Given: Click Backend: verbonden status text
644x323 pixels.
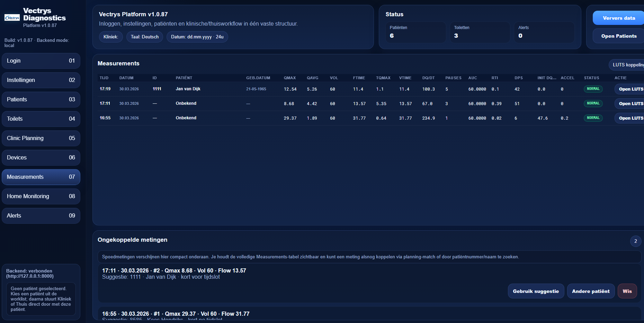Looking at the screenshot, I should [30, 274].
